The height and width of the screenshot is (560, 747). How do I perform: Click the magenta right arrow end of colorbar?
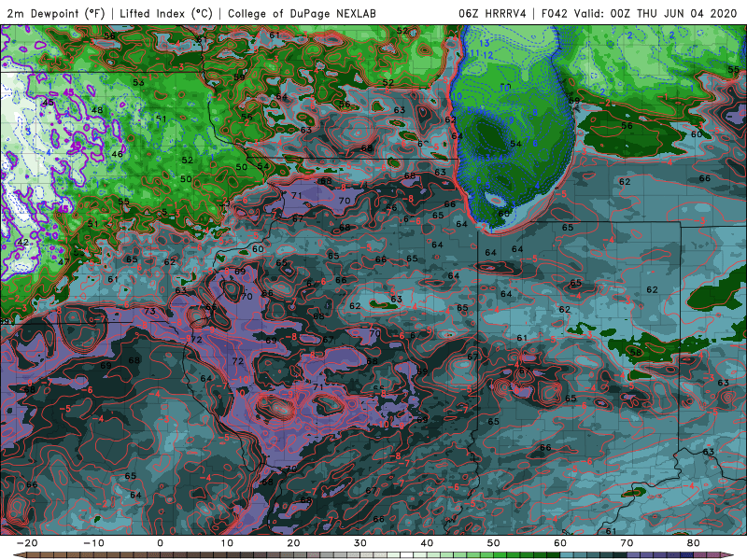pos(727,554)
